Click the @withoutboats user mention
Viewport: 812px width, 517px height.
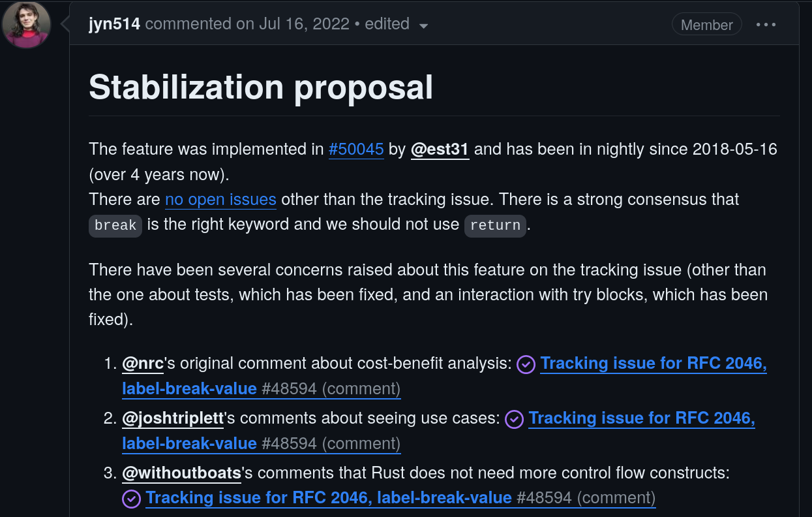pyautogui.click(x=181, y=472)
